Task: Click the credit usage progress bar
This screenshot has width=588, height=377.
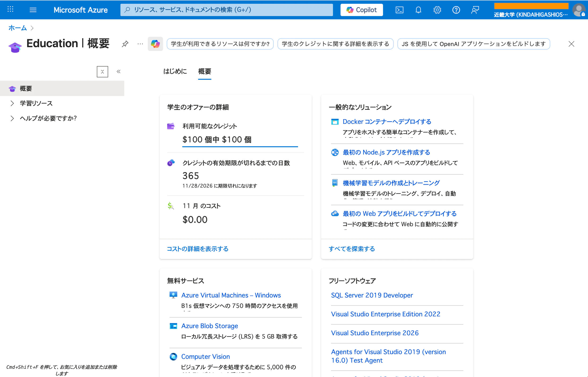Action: pyautogui.click(x=240, y=147)
